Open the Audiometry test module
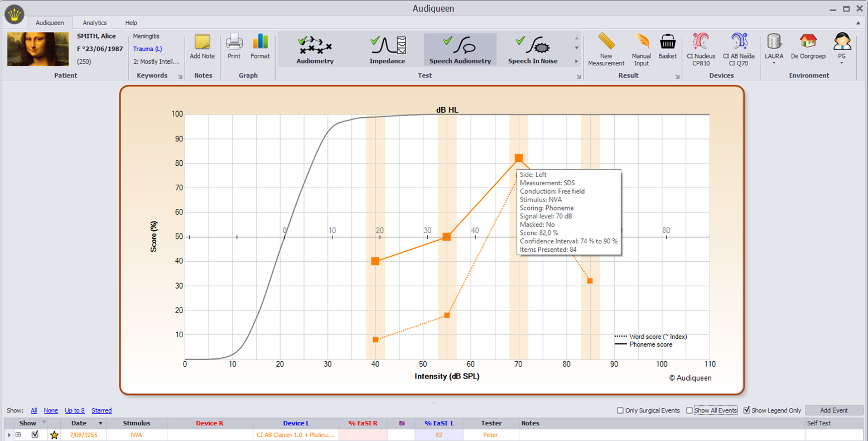The width and height of the screenshot is (868, 441). tap(315, 49)
